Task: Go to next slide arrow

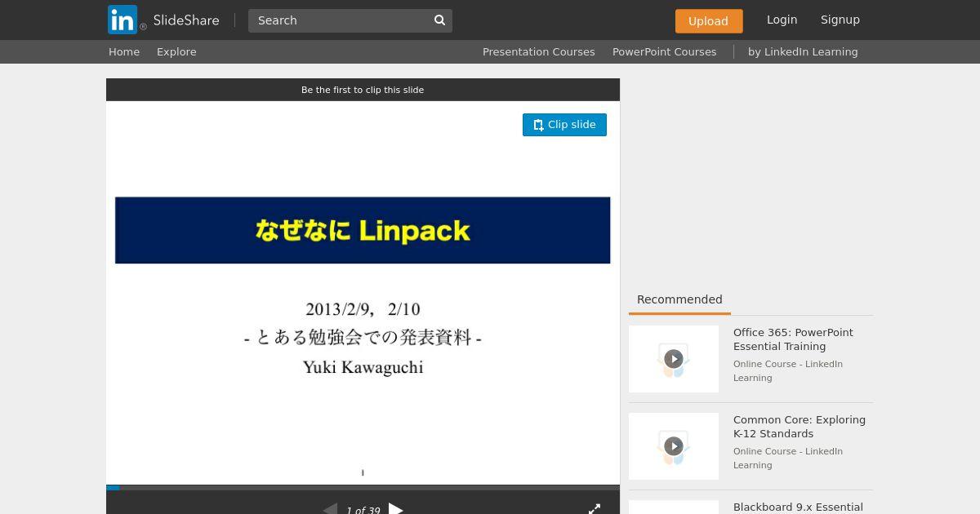Action: pos(396,509)
